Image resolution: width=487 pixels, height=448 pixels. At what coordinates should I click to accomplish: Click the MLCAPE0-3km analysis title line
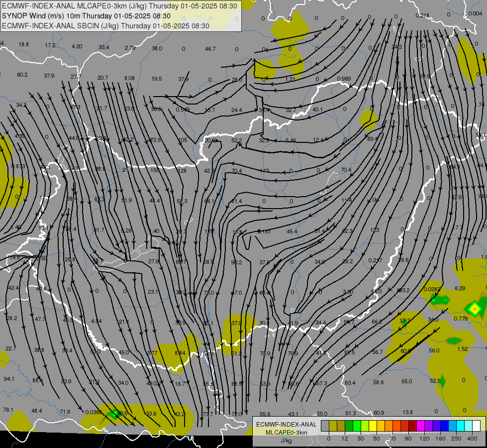[x=119, y=6]
